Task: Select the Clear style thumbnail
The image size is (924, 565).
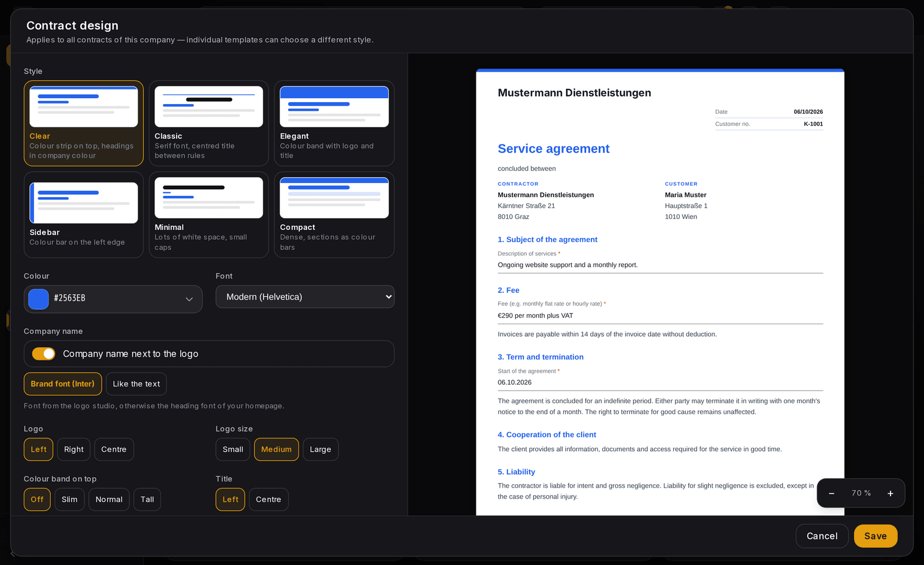Action: click(84, 123)
